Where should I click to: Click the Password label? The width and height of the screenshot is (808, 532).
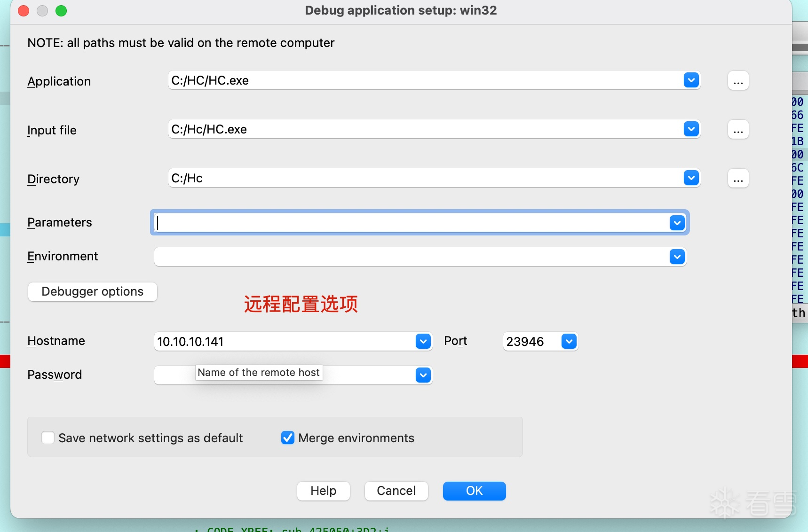point(55,375)
